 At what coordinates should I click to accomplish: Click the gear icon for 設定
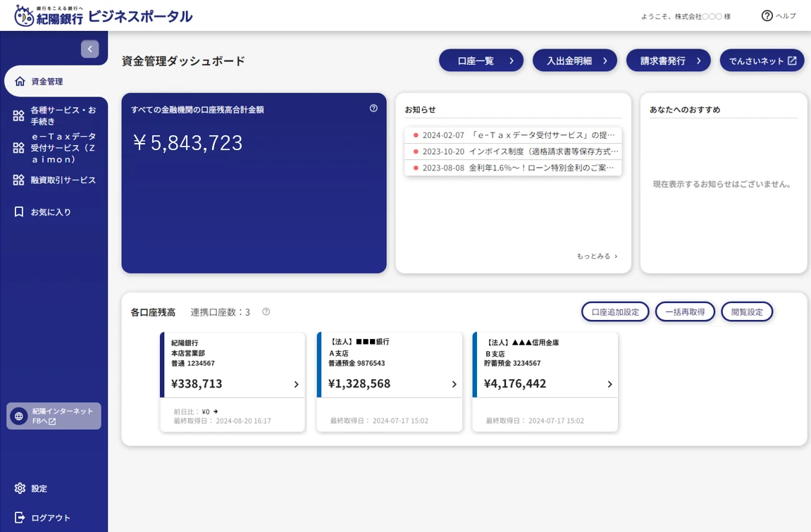[x=20, y=488]
